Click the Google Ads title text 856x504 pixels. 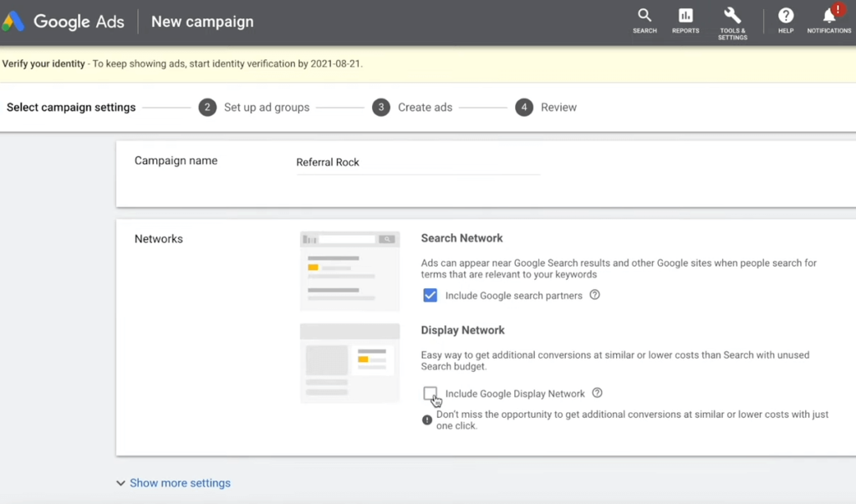click(79, 21)
